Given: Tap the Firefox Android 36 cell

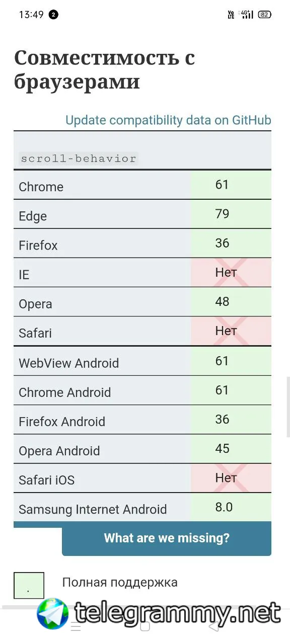Looking at the screenshot, I should tap(231, 420).
